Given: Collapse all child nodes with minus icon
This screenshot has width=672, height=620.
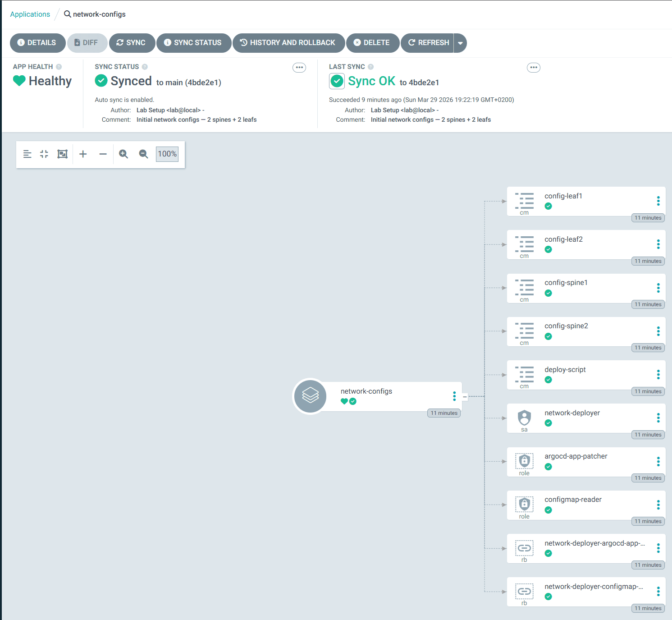Looking at the screenshot, I should (103, 154).
